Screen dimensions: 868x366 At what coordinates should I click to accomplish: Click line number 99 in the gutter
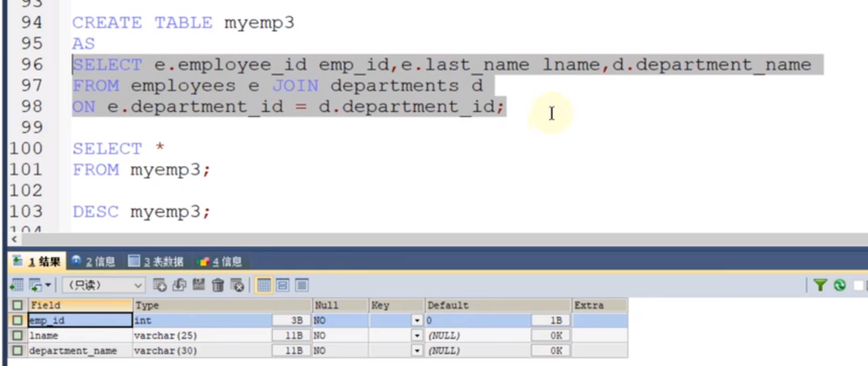point(32,128)
